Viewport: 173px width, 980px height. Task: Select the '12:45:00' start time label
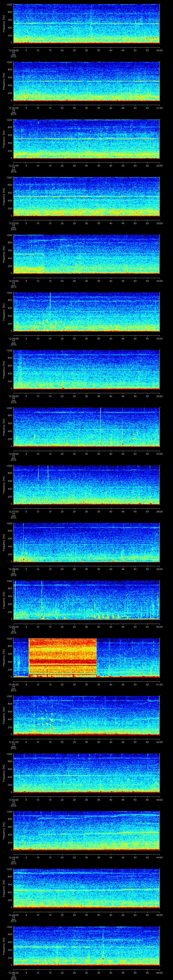pos(13,972)
